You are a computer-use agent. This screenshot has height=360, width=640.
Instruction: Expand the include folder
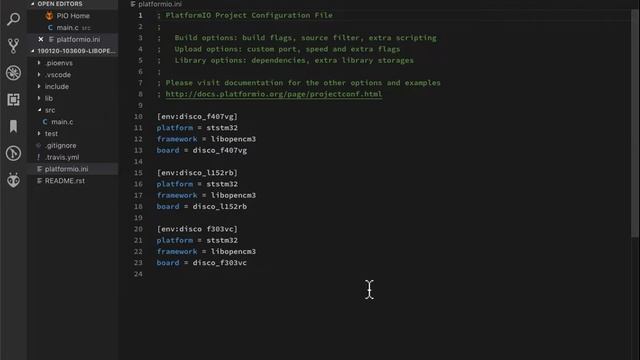pos(39,87)
